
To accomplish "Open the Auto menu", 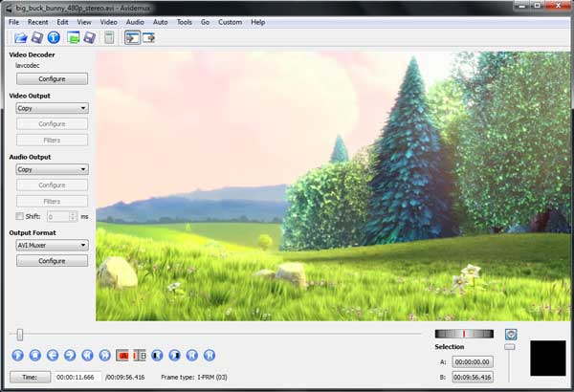I will (x=161, y=22).
